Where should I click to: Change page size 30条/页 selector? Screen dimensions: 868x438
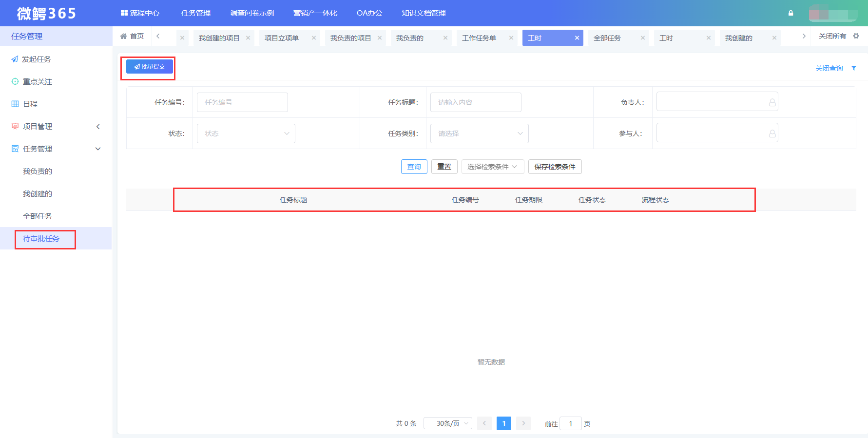(448, 423)
